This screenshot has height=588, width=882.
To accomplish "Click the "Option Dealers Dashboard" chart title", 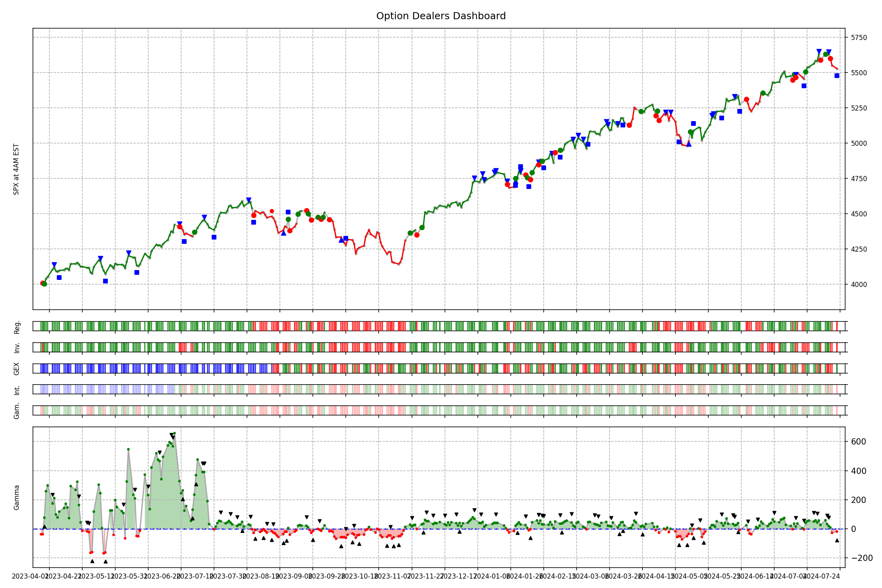I will (x=441, y=16).
